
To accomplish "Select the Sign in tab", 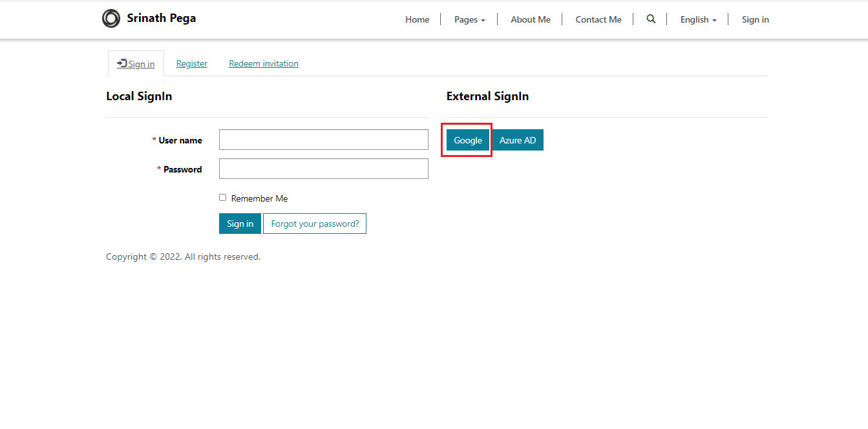I will pos(141,65).
